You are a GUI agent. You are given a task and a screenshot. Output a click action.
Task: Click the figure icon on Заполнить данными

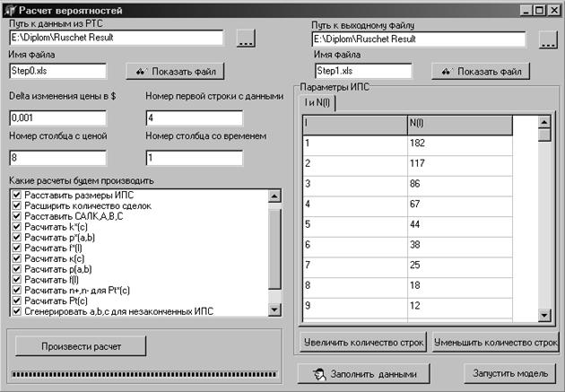319,374
